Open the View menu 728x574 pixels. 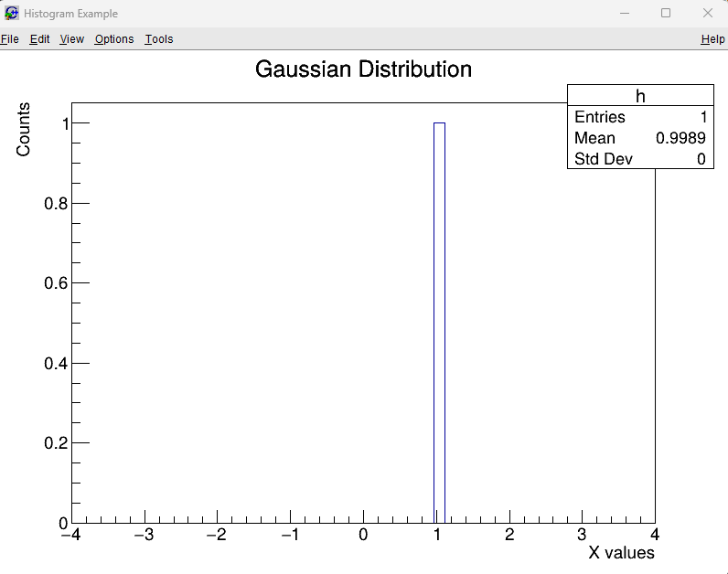pyautogui.click(x=71, y=39)
